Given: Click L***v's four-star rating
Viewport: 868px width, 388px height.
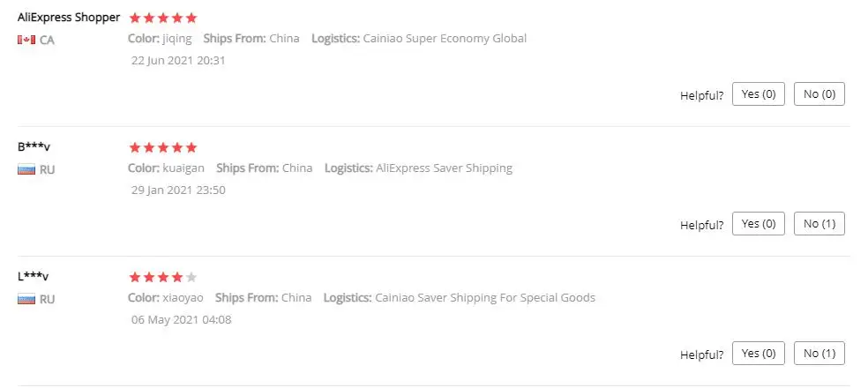Looking at the screenshot, I should [x=157, y=277].
